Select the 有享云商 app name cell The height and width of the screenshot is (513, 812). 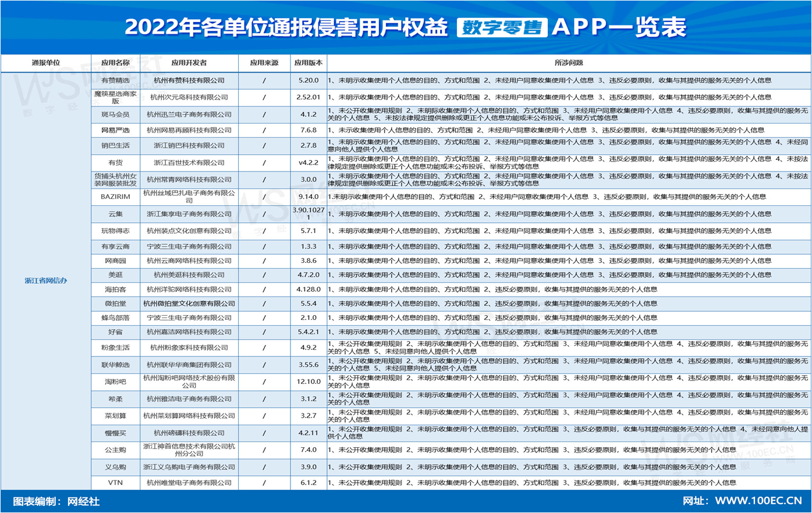pyautogui.click(x=115, y=247)
